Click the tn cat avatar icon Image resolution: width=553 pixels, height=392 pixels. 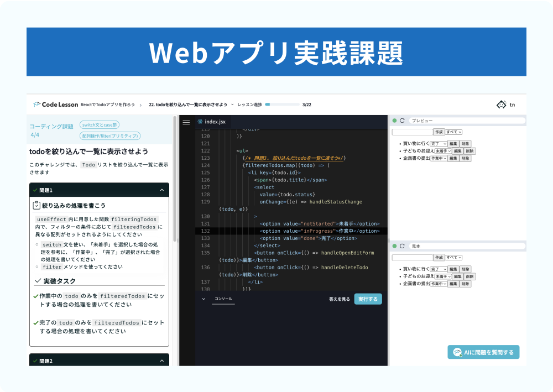pyautogui.click(x=503, y=104)
